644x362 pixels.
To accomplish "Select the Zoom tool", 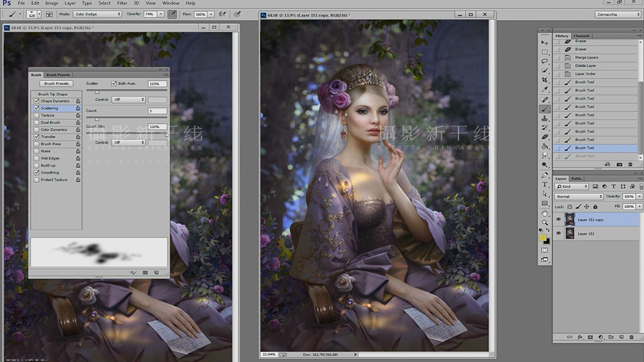I will pyautogui.click(x=545, y=222).
